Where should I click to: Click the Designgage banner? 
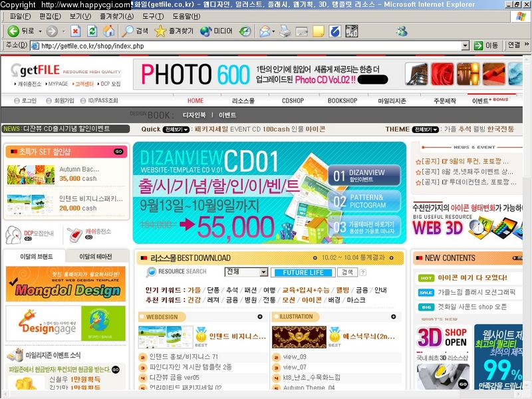point(65,323)
